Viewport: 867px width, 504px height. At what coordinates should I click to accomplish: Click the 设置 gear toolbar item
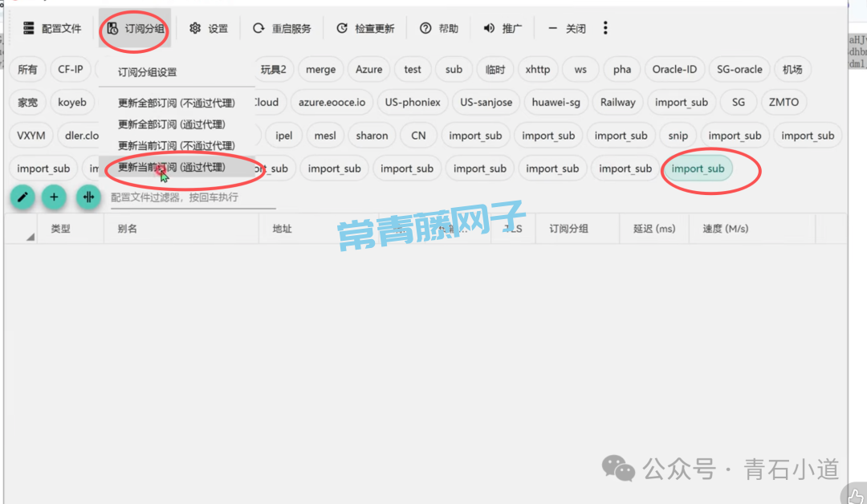(x=209, y=28)
